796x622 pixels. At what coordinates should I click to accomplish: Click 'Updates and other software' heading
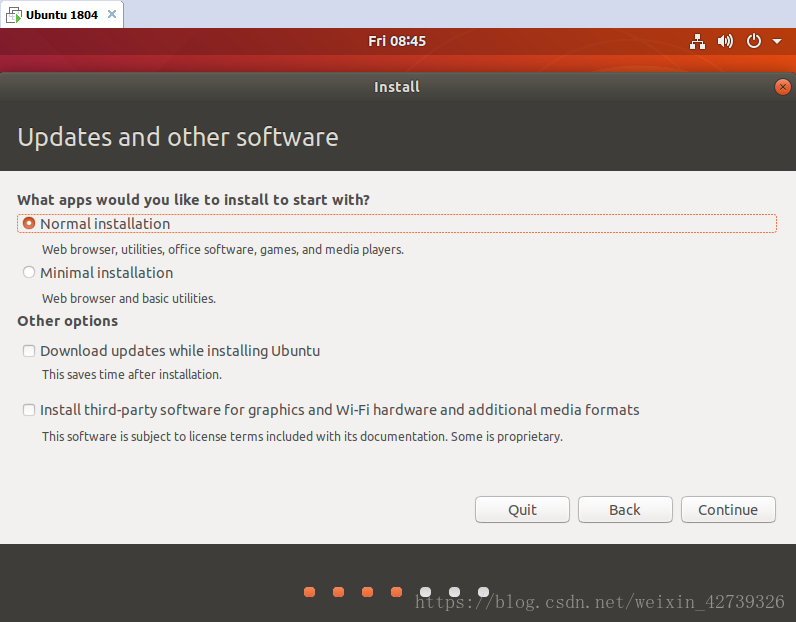[178, 138]
